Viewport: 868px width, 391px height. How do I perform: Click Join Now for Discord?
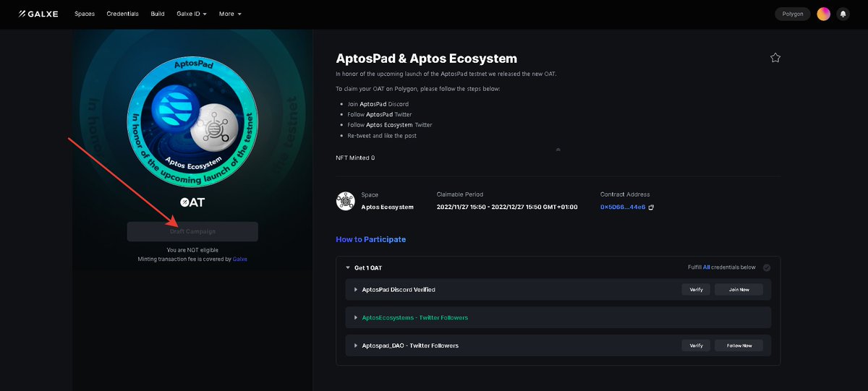pos(739,290)
